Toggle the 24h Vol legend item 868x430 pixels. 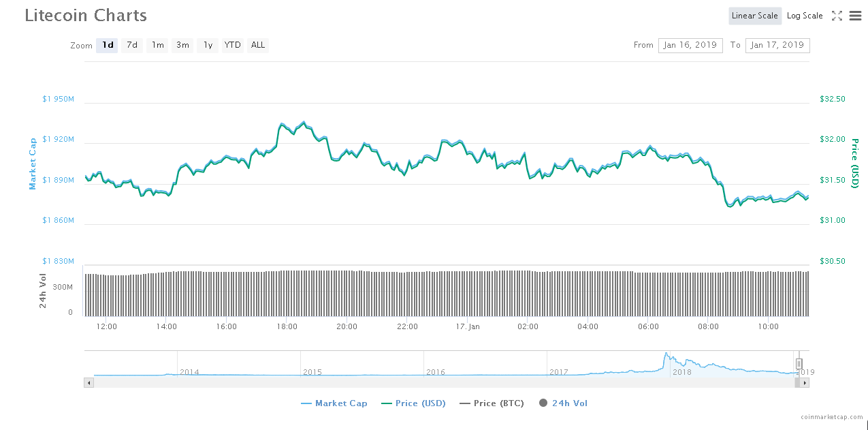tap(563, 403)
